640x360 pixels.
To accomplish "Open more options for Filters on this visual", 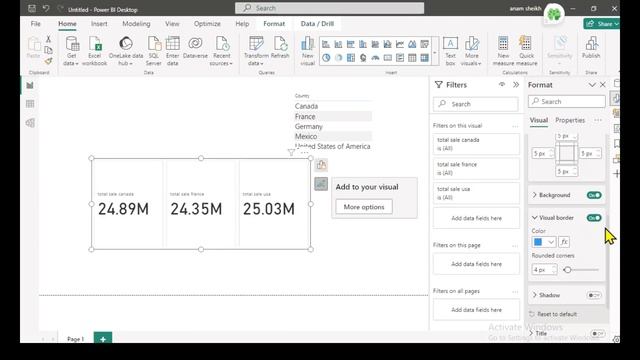I will click(515, 126).
